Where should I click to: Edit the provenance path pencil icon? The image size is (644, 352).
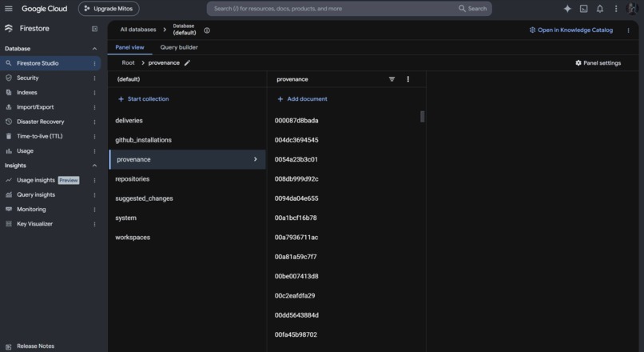tap(187, 63)
